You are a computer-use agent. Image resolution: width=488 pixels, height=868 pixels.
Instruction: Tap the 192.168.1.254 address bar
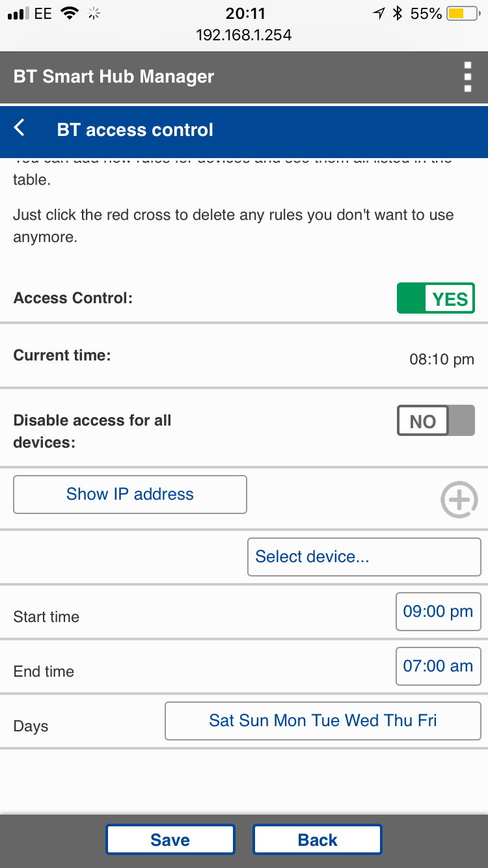(244, 35)
